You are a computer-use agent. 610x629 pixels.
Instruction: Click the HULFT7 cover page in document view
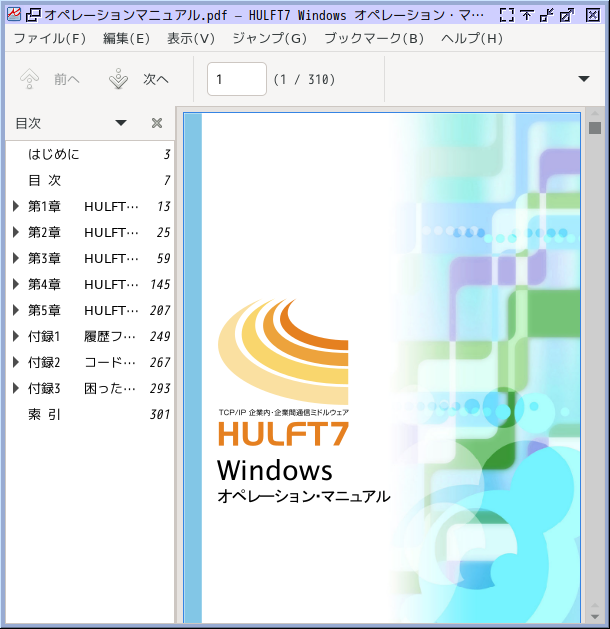click(x=382, y=368)
